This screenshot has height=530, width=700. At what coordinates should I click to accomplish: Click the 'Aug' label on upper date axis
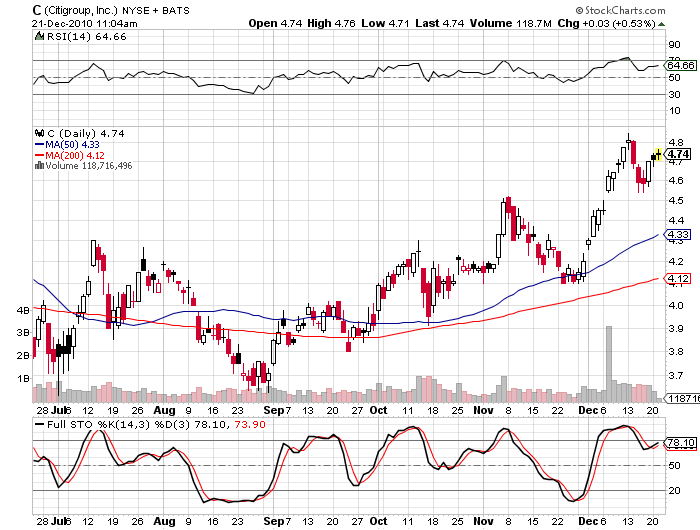point(164,410)
